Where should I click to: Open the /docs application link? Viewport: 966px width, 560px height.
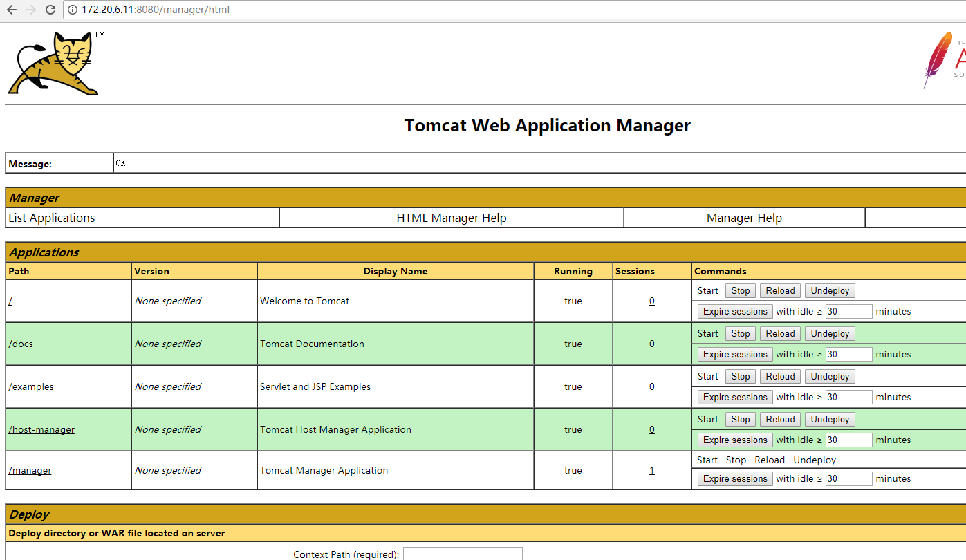coord(21,344)
